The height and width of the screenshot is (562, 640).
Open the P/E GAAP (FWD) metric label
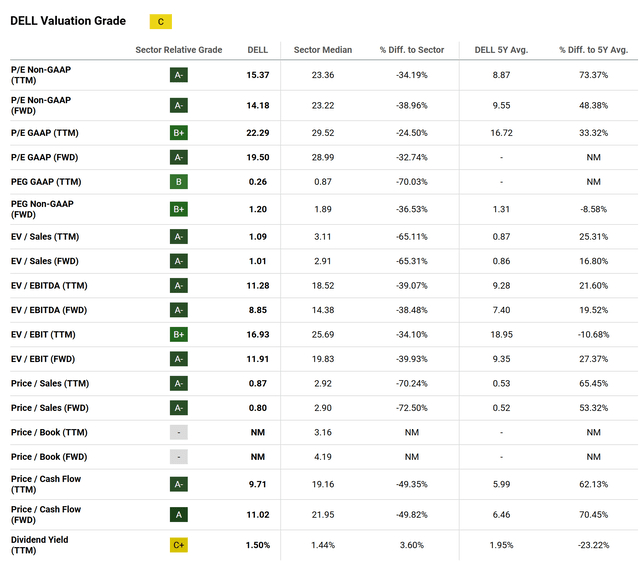point(44,157)
